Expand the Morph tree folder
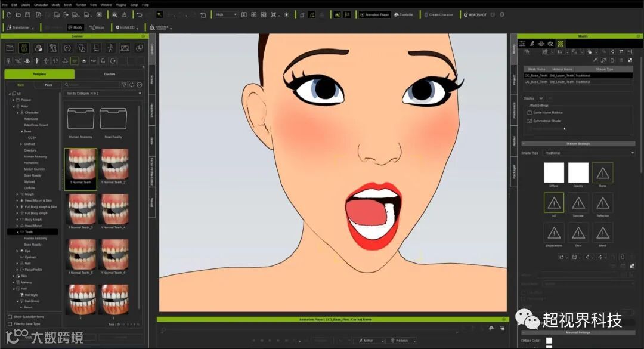 coord(17,194)
